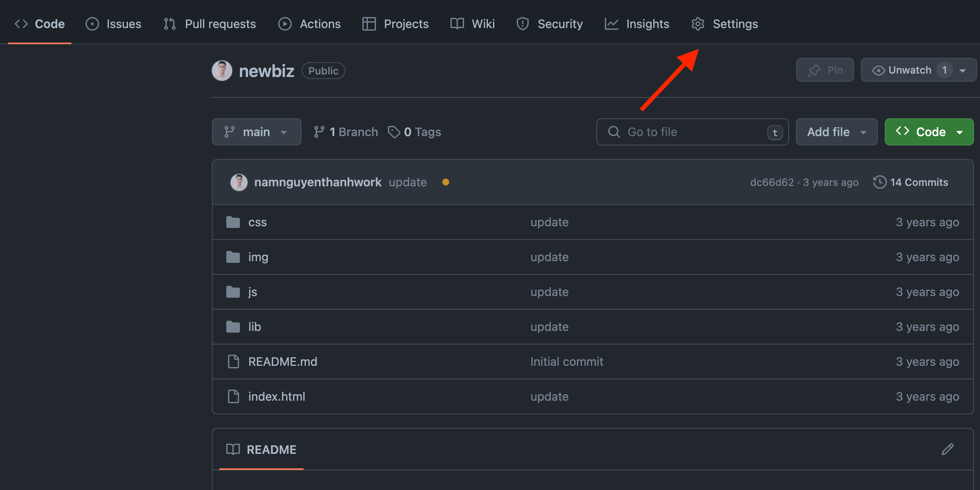Click the js folder icon
This screenshot has height=490, width=980.
pos(233,292)
